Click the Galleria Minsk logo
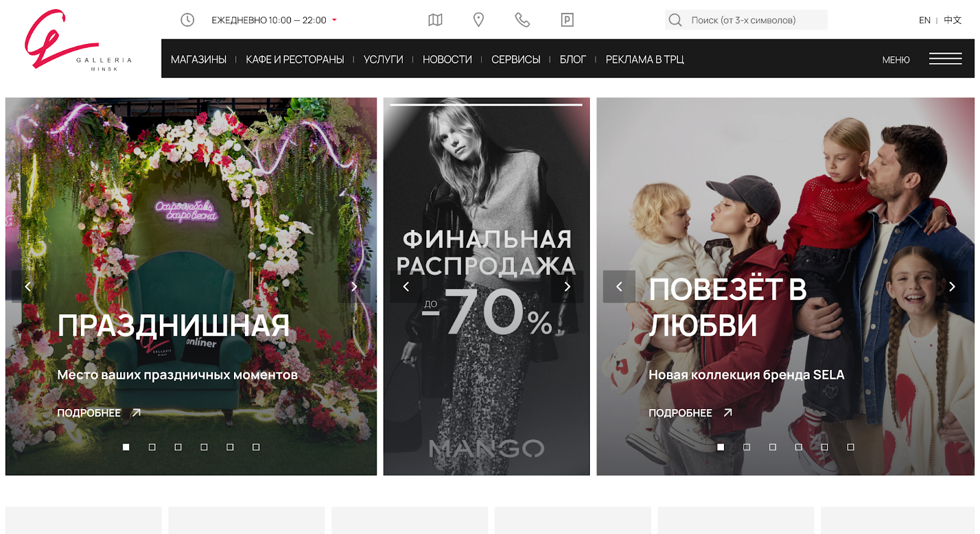Image resolution: width=980 pixels, height=534 pixels. pyautogui.click(x=78, y=40)
